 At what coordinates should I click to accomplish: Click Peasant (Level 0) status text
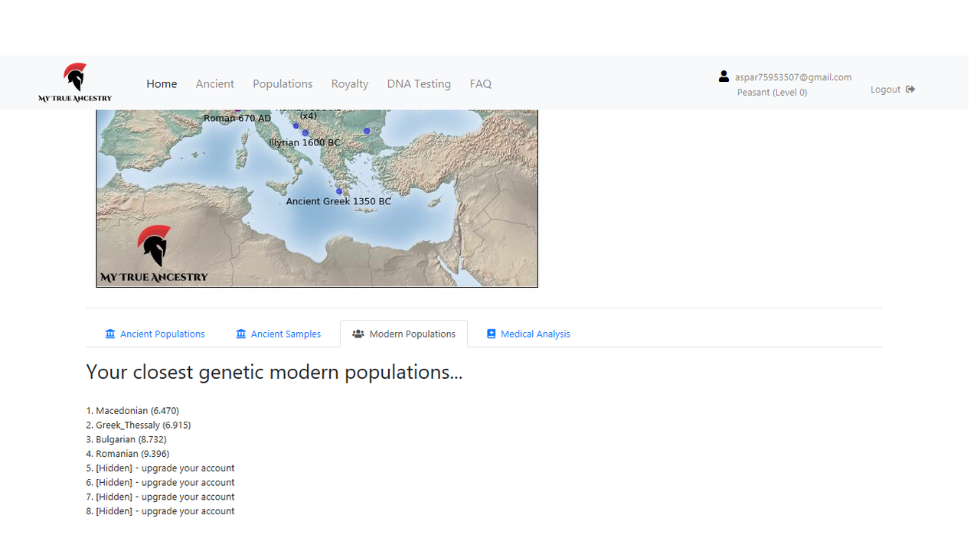point(772,93)
